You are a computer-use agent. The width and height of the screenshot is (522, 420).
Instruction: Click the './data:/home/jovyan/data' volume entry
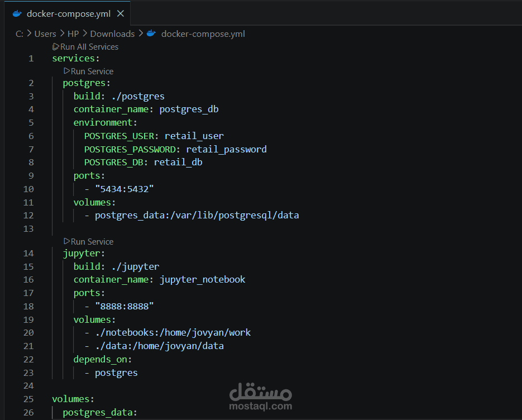click(160, 346)
